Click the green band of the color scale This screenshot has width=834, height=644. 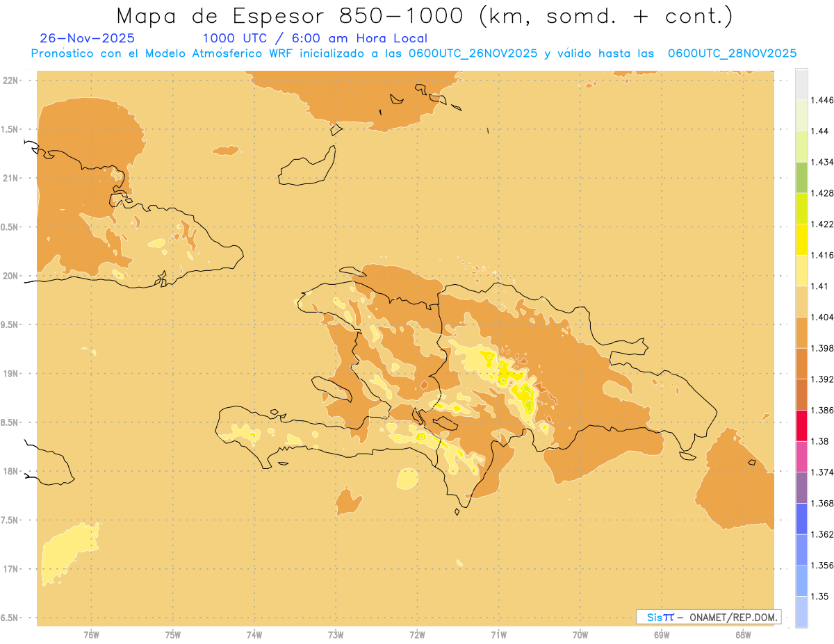[801, 177]
